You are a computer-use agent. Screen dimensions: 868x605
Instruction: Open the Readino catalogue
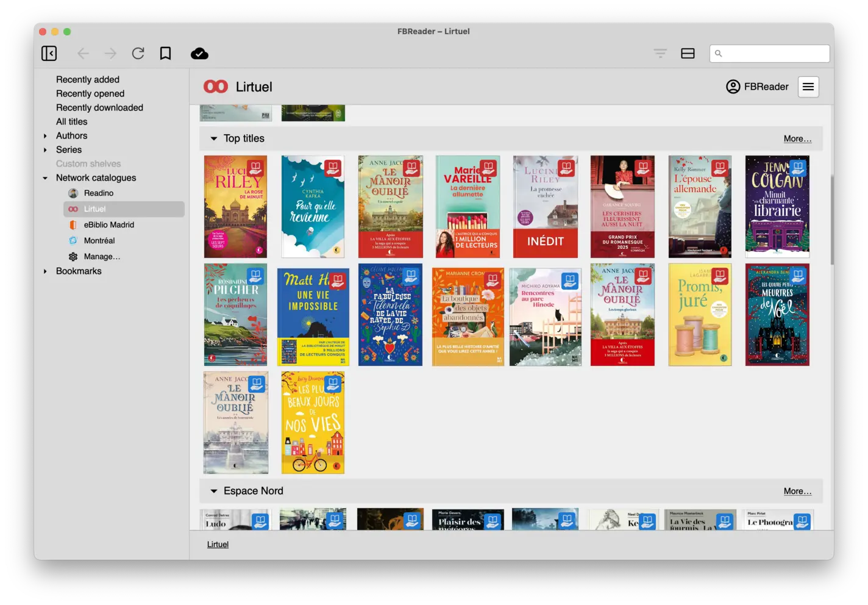point(98,193)
